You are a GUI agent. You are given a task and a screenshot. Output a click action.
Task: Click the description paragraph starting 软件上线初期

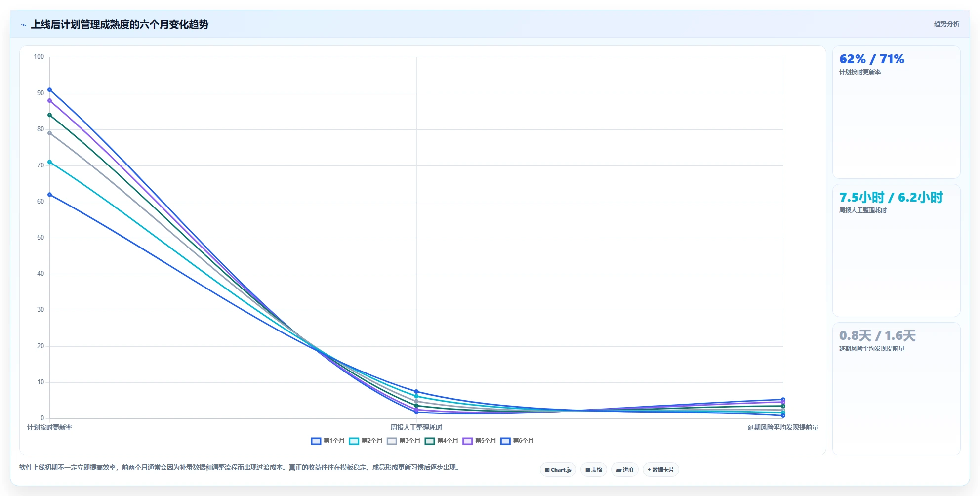point(241,467)
